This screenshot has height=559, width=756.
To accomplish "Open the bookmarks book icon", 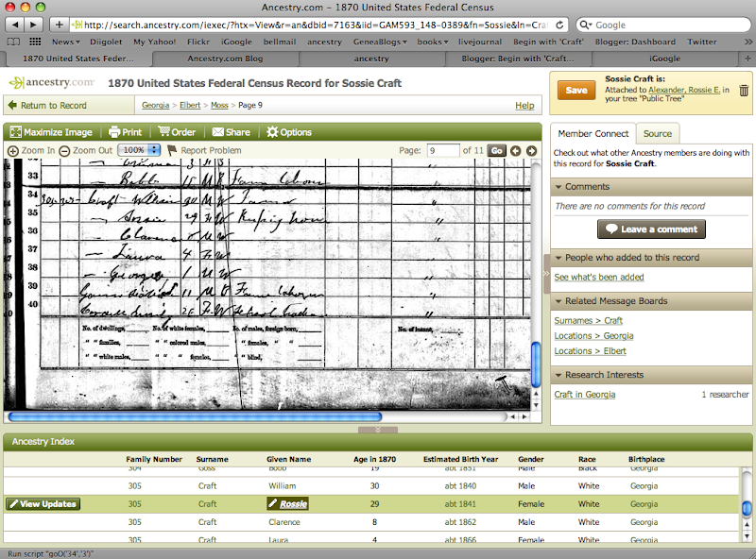I will 13,42.
